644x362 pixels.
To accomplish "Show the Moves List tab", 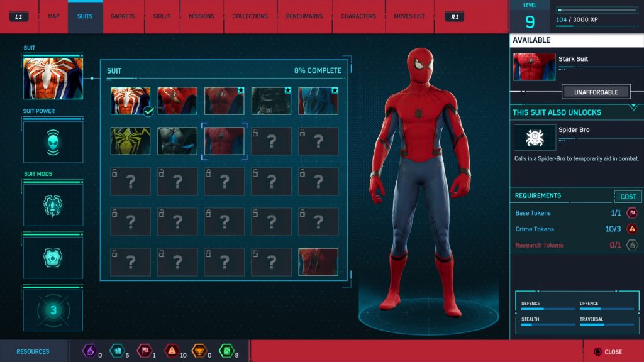I will [x=409, y=16].
